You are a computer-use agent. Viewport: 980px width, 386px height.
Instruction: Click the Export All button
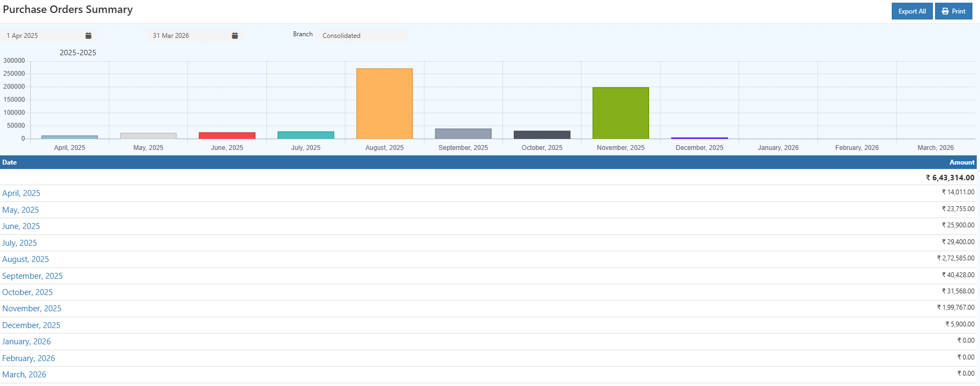coord(912,11)
